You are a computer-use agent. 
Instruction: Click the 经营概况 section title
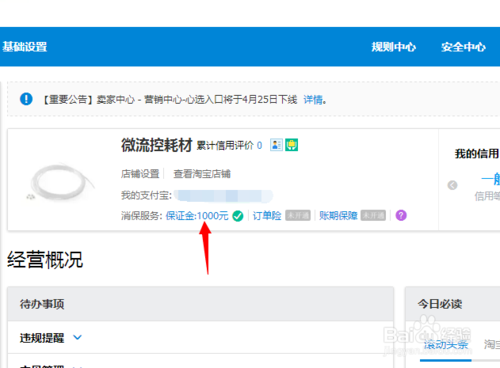point(45,260)
